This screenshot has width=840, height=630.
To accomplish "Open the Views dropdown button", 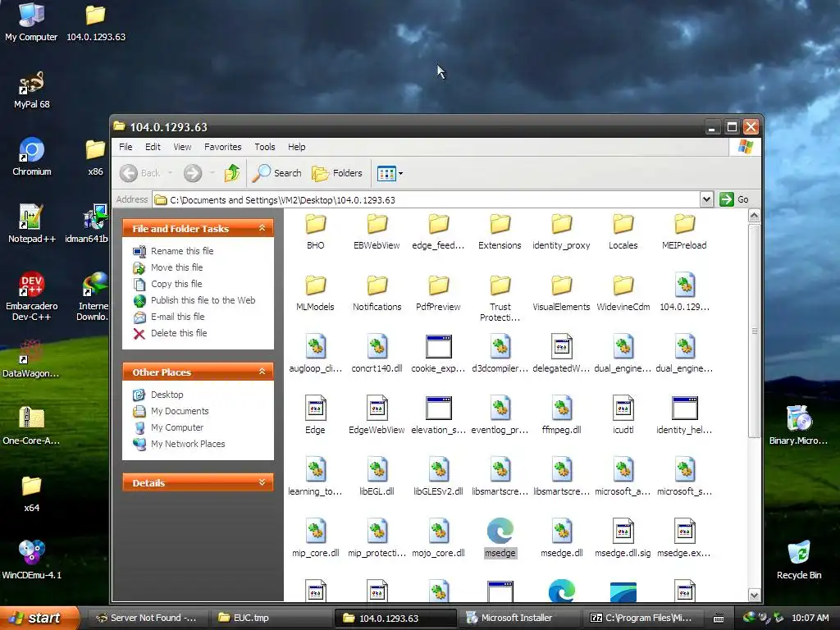I will pyautogui.click(x=390, y=173).
